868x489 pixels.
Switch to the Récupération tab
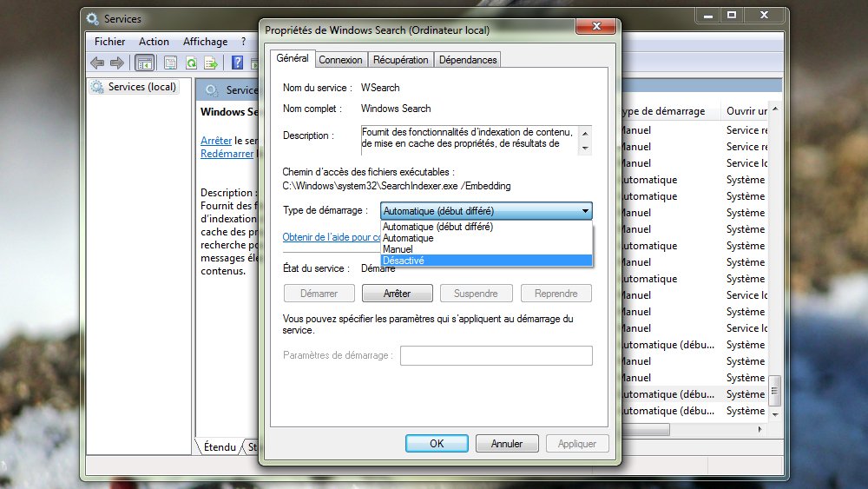(x=401, y=60)
